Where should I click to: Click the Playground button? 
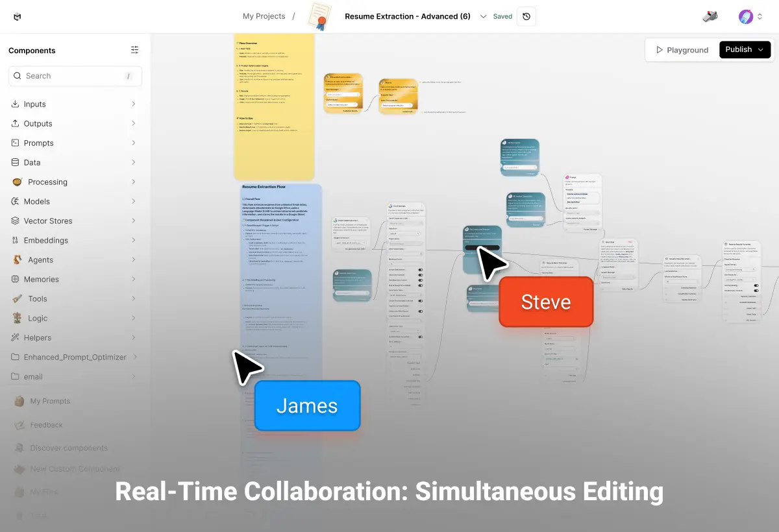tap(682, 49)
